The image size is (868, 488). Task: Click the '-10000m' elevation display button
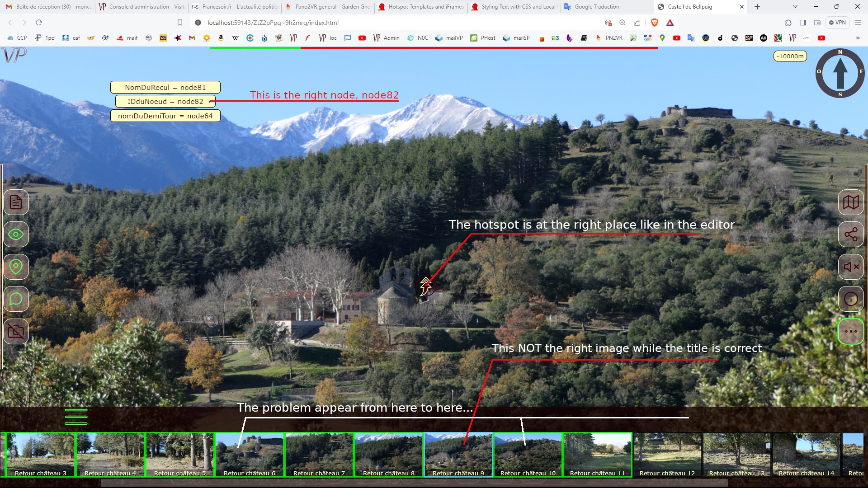pos(789,56)
